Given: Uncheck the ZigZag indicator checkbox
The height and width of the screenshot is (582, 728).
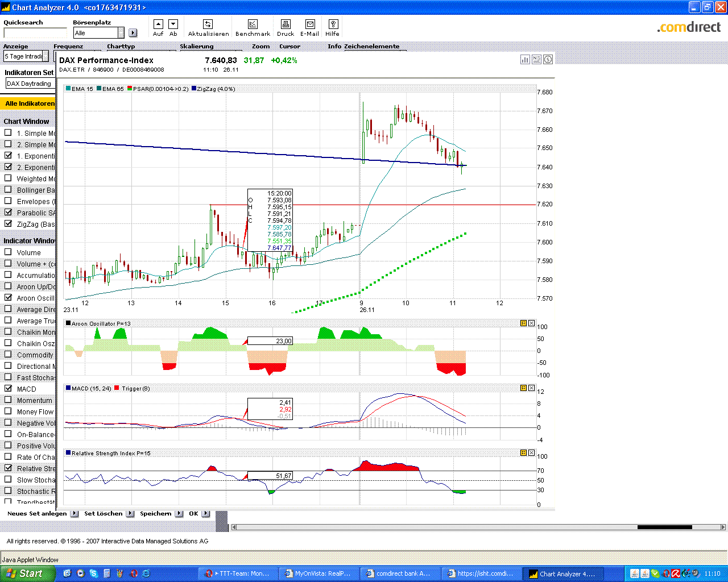Looking at the screenshot, I should (8, 223).
